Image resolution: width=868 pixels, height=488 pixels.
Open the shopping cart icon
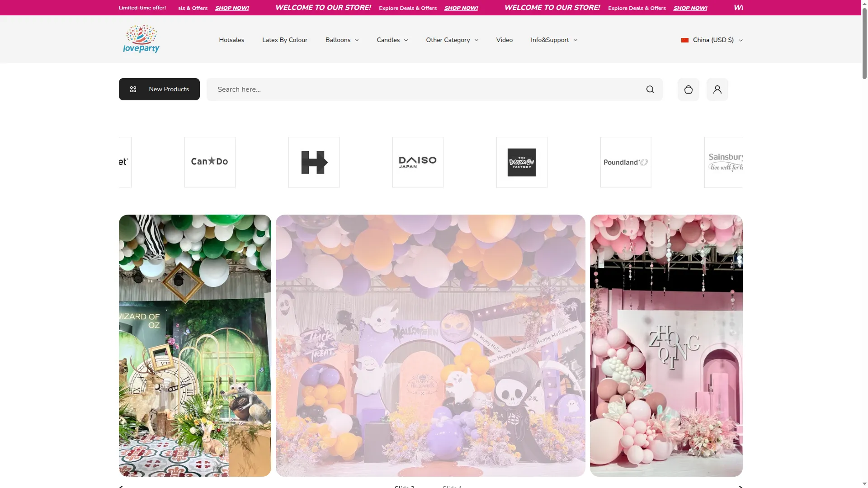coord(688,89)
